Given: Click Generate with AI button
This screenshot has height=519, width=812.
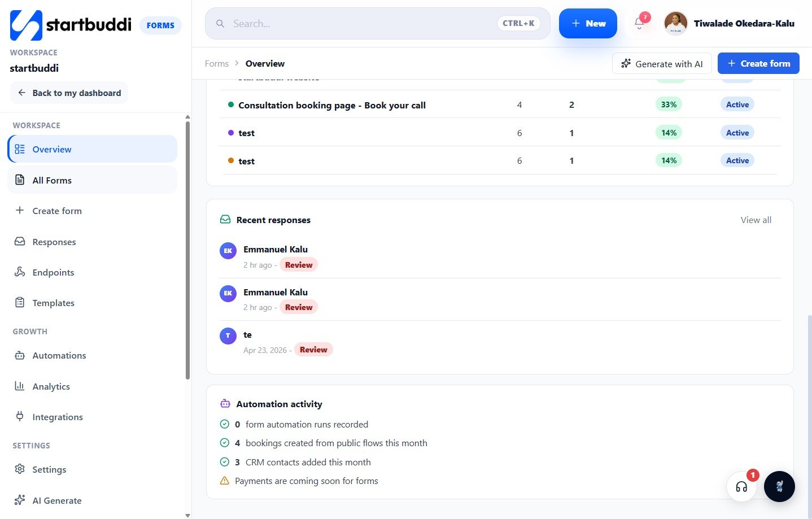Looking at the screenshot, I should 662,63.
